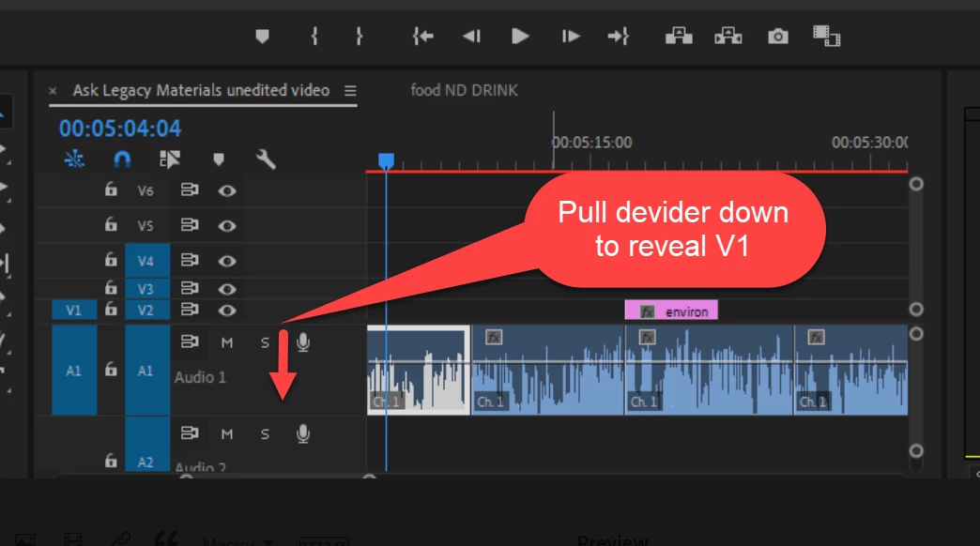
Task: Enable voice-over record on Audio 2
Action: [303, 433]
